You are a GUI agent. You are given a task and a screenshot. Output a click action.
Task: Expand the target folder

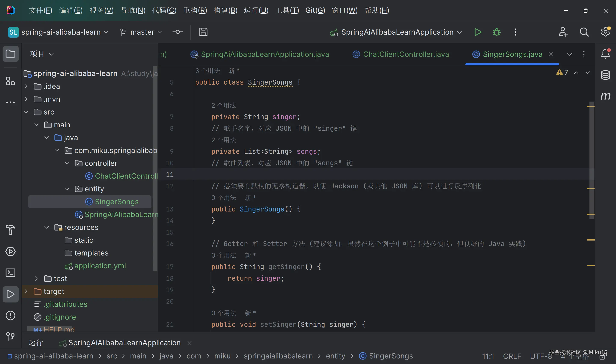26,291
